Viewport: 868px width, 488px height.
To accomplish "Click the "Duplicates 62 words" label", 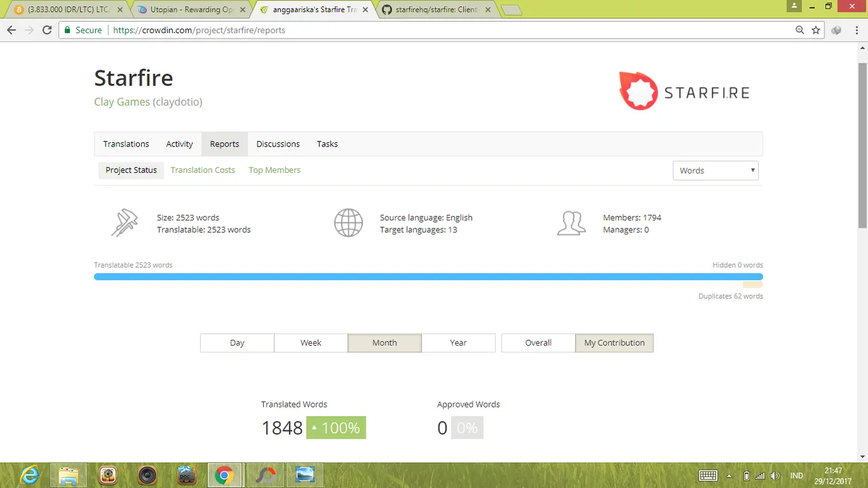I will (x=731, y=296).
